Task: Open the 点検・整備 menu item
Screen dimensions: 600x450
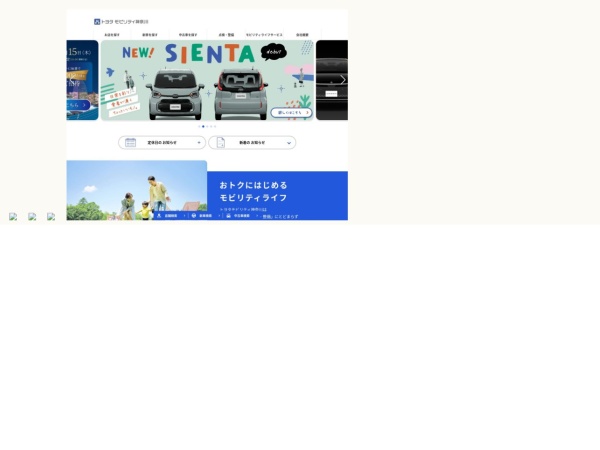Action: click(x=226, y=35)
